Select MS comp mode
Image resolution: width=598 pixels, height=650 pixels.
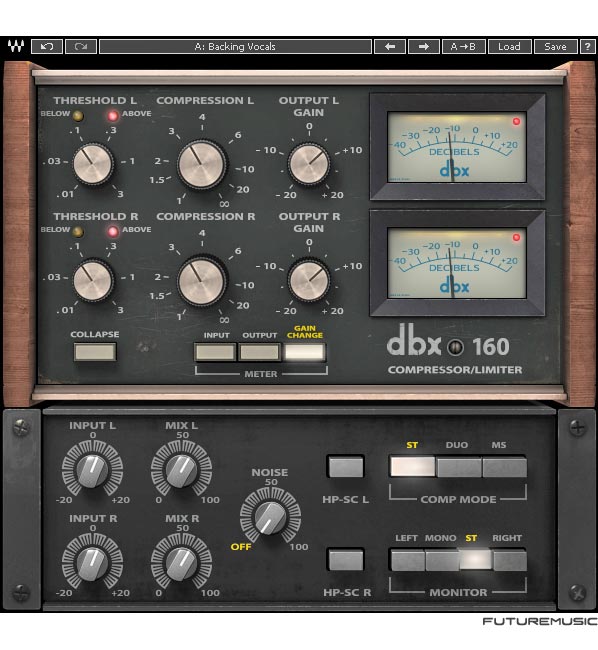504,467
